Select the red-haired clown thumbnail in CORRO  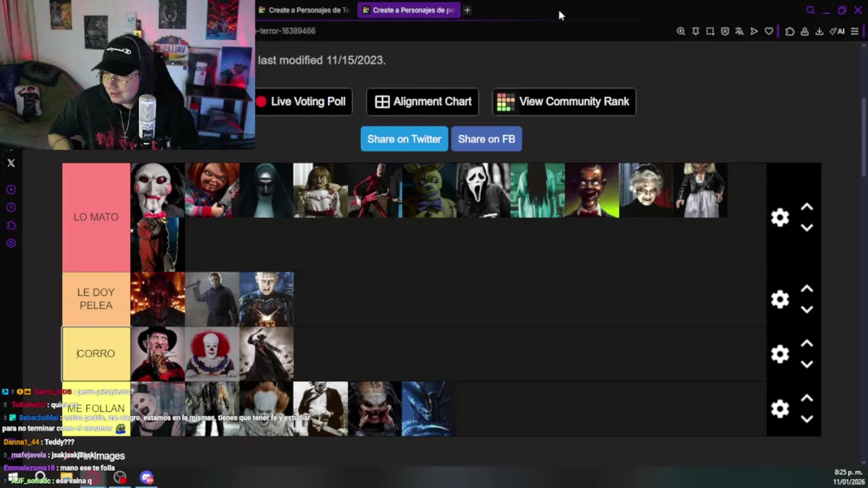click(212, 354)
